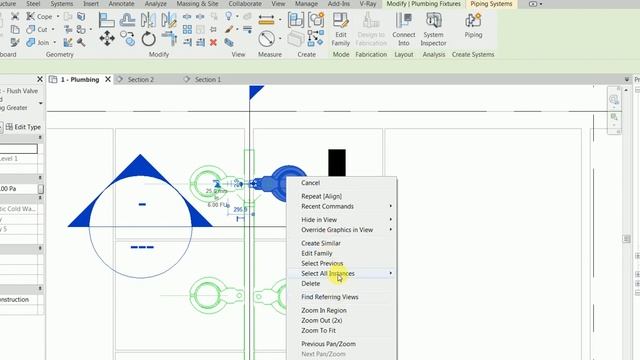Click the Cope geometry tool
Screen dimensions: 640x360
40,16
